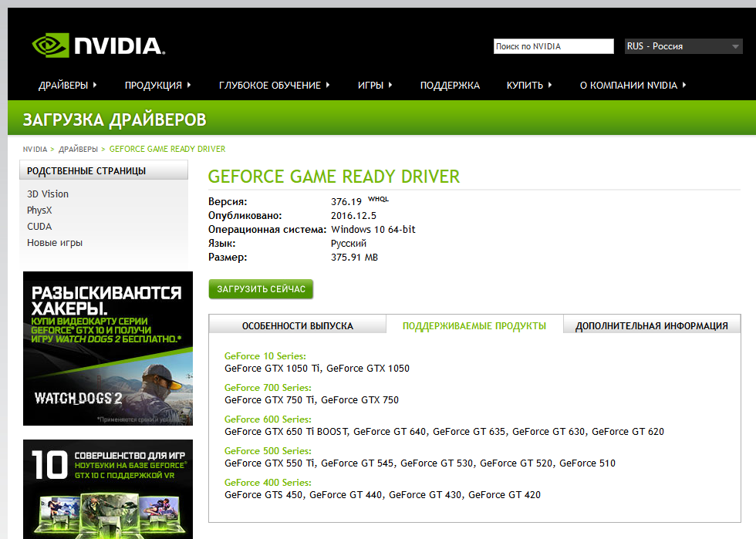Click the version number 376.19

click(346, 201)
